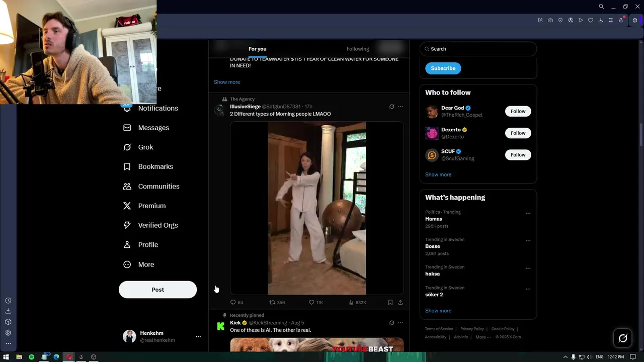Open options for söker 2 trending topic

click(528, 289)
